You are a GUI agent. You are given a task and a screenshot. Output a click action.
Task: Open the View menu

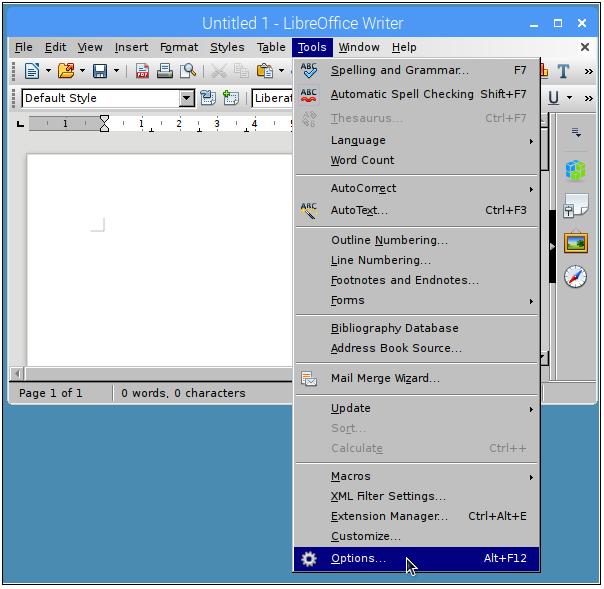coord(90,47)
